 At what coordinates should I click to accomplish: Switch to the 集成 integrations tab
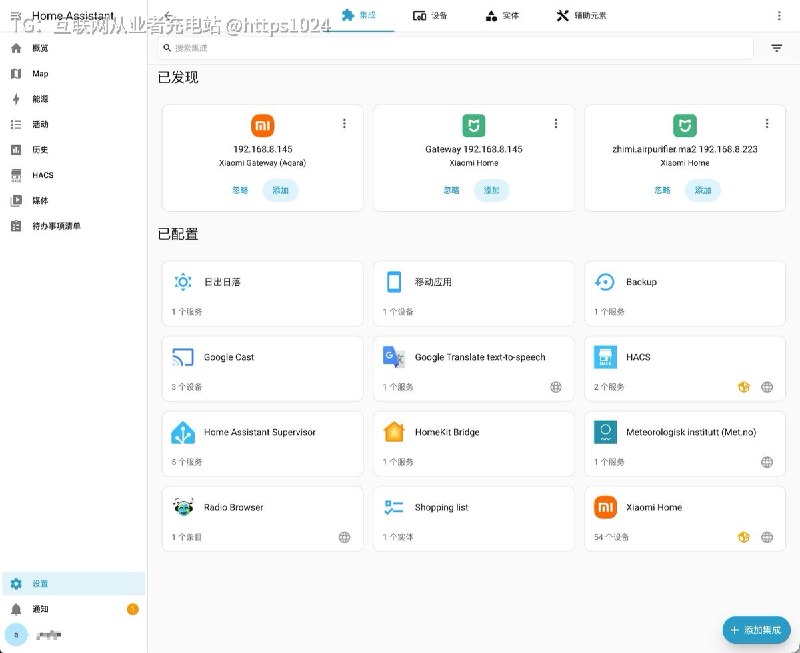click(x=359, y=15)
